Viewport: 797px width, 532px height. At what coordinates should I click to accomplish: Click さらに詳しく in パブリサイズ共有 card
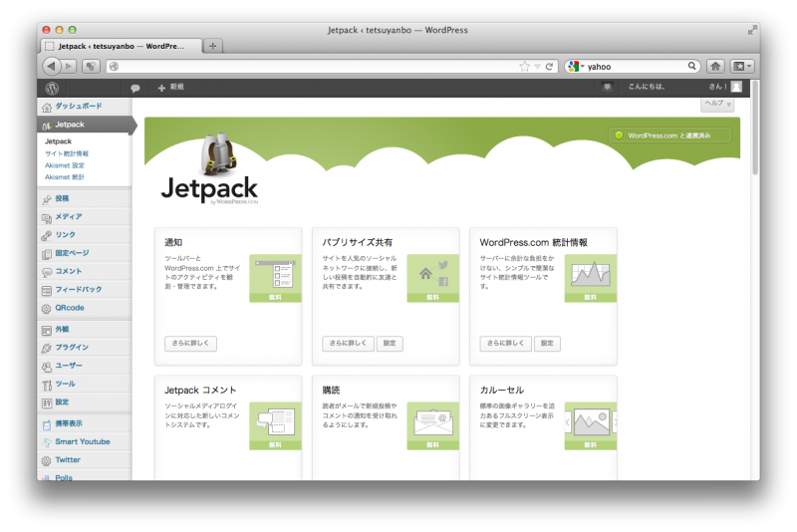point(348,344)
